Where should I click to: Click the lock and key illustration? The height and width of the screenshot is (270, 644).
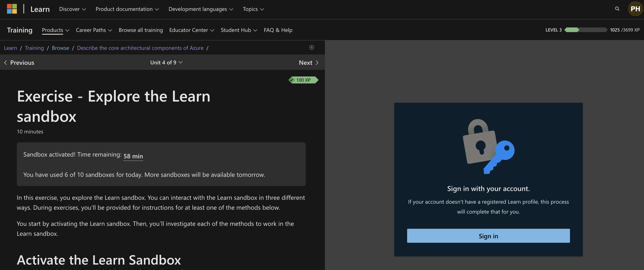[x=488, y=146]
